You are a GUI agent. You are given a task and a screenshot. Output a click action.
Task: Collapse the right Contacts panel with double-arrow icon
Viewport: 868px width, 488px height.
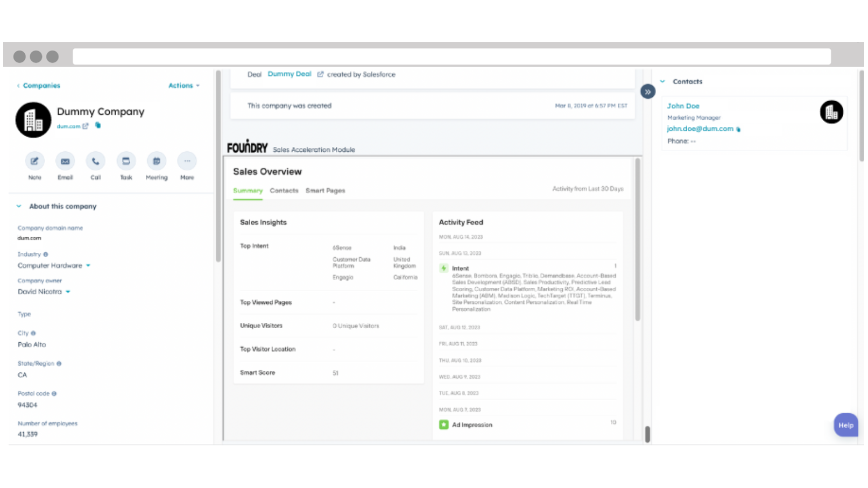point(648,91)
